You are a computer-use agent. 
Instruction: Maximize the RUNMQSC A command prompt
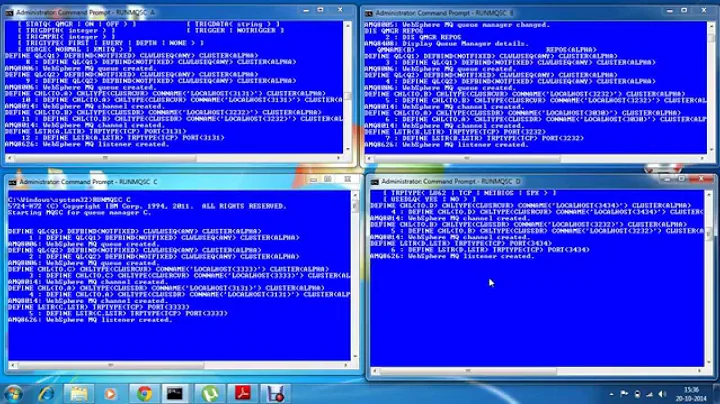[321, 10]
